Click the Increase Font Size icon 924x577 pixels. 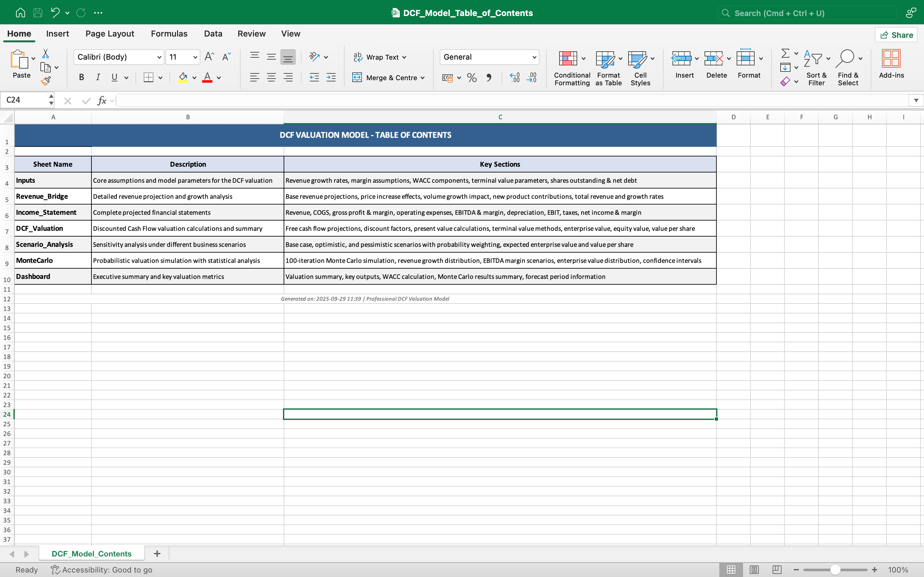coord(209,57)
